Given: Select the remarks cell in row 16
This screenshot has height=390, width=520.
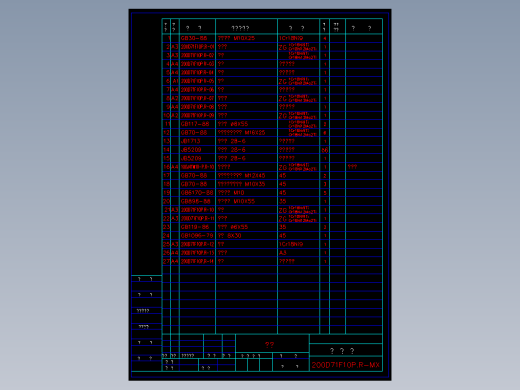Looking at the screenshot, I should click(x=352, y=167).
